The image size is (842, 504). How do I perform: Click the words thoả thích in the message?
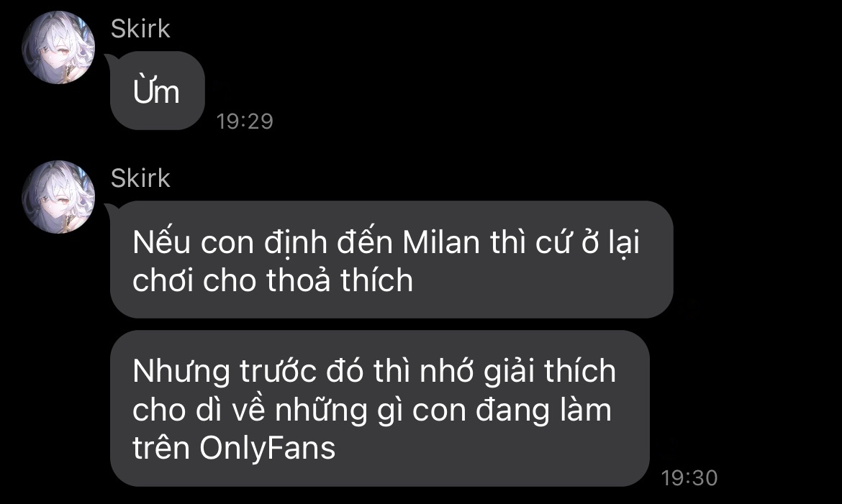click(x=340, y=280)
